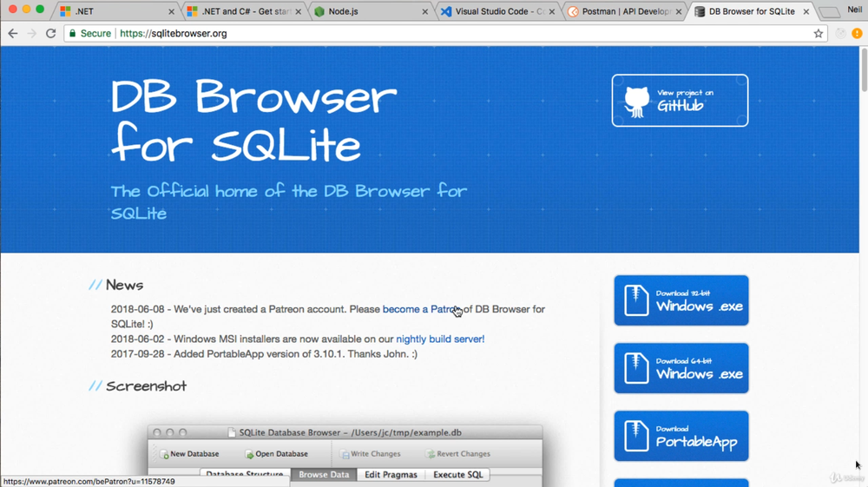Viewport: 868px width, 487px height.
Task: Click the browser forward arrow
Action: click(x=31, y=33)
